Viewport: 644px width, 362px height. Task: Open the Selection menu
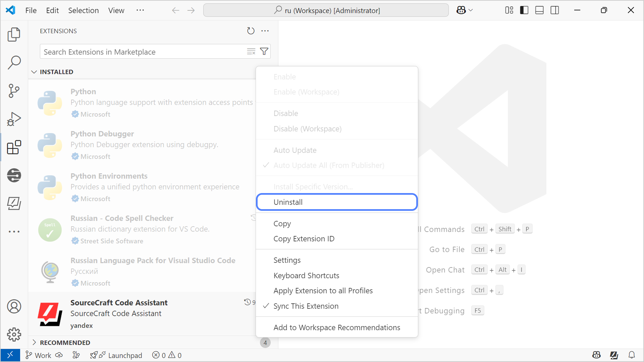83,10
